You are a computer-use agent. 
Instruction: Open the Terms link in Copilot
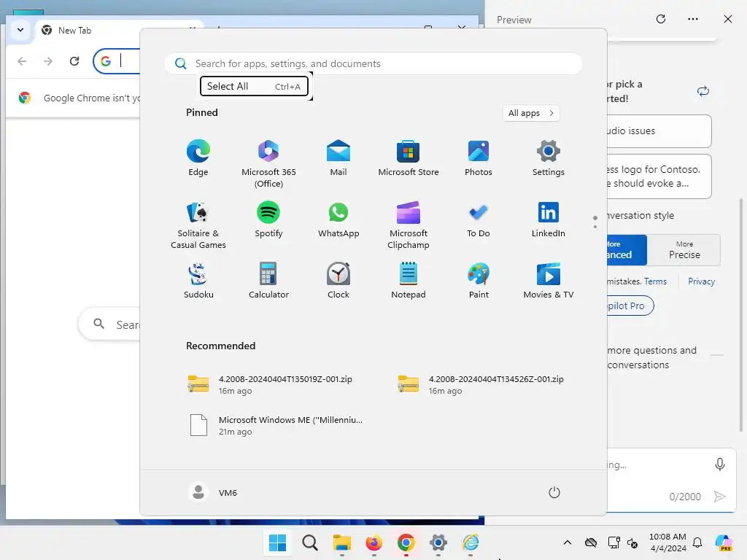click(x=655, y=281)
